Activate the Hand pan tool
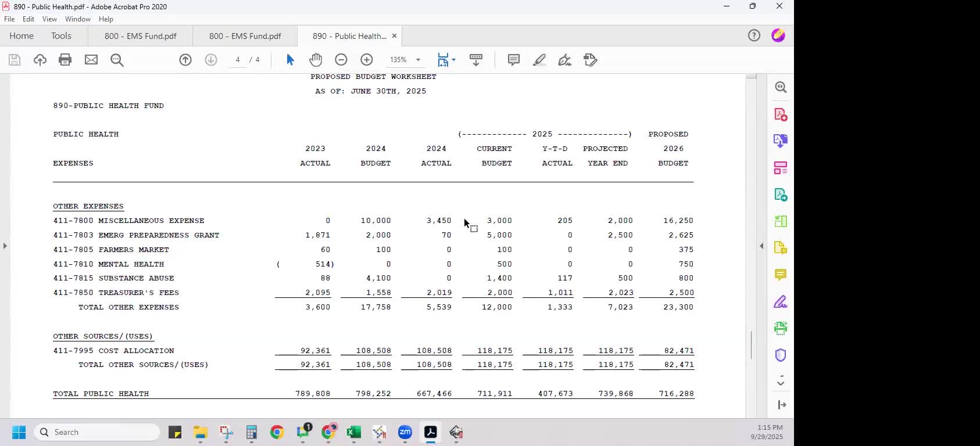980x446 pixels. click(x=316, y=60)
